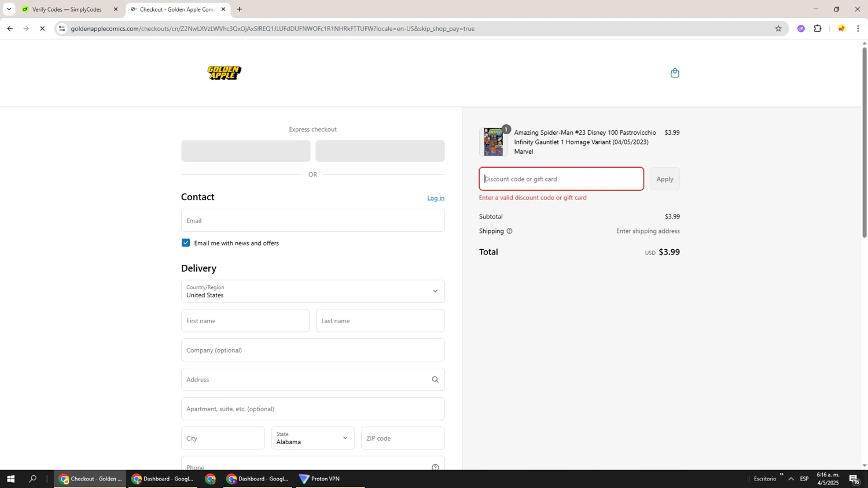Click the Escritorio toolbar label
Viewport: 868px width, 488px height.
[765, 479]
